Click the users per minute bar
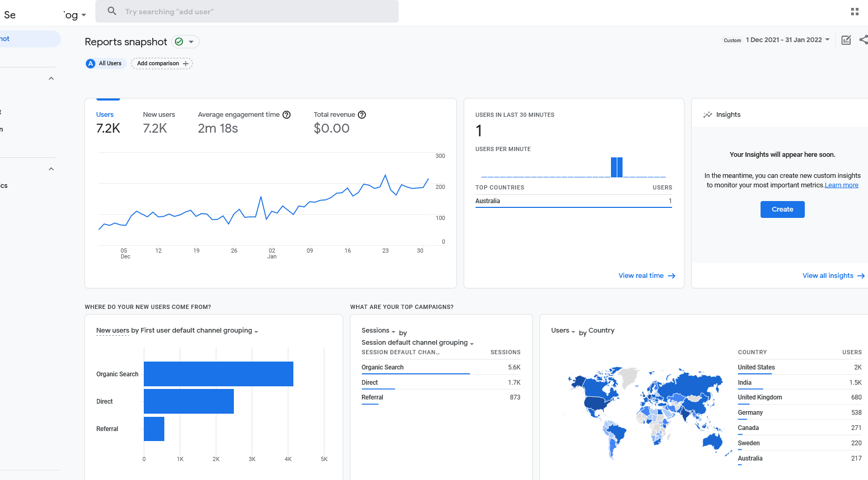 (x=617, y=167)
